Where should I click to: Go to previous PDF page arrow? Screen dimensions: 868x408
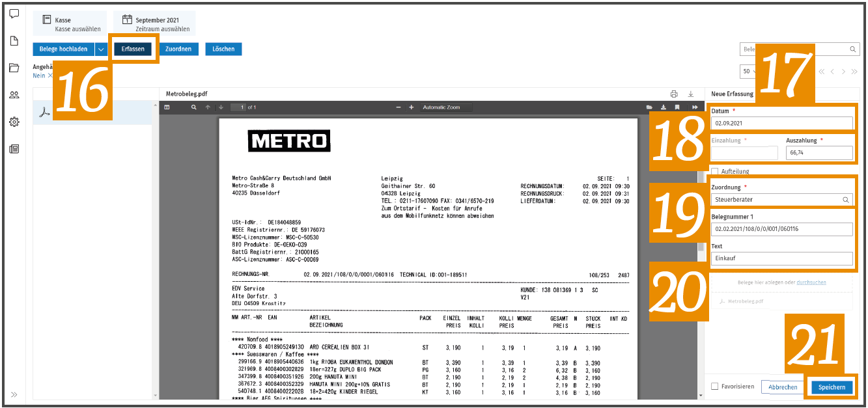click(208, 107)
